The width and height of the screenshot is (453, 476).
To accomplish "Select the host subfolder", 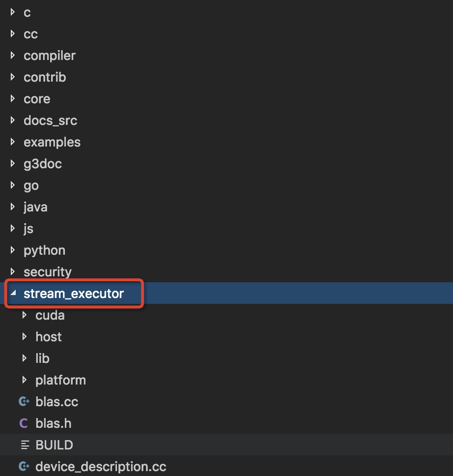I will pos(49,337).
